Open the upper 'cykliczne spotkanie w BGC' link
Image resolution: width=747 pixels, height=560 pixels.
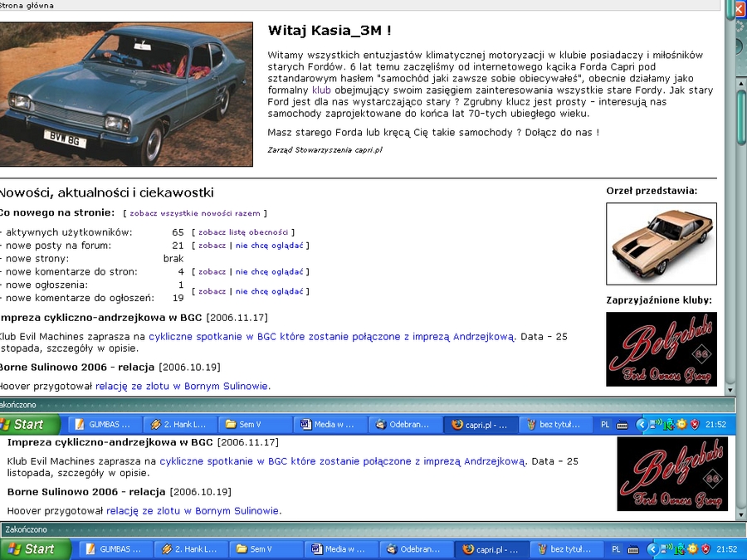(331, 337)
